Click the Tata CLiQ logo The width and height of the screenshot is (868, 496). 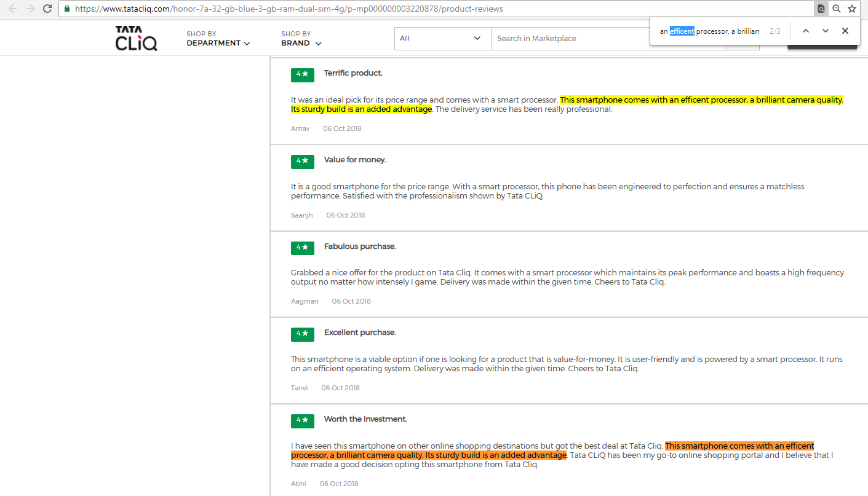(136, 38)
